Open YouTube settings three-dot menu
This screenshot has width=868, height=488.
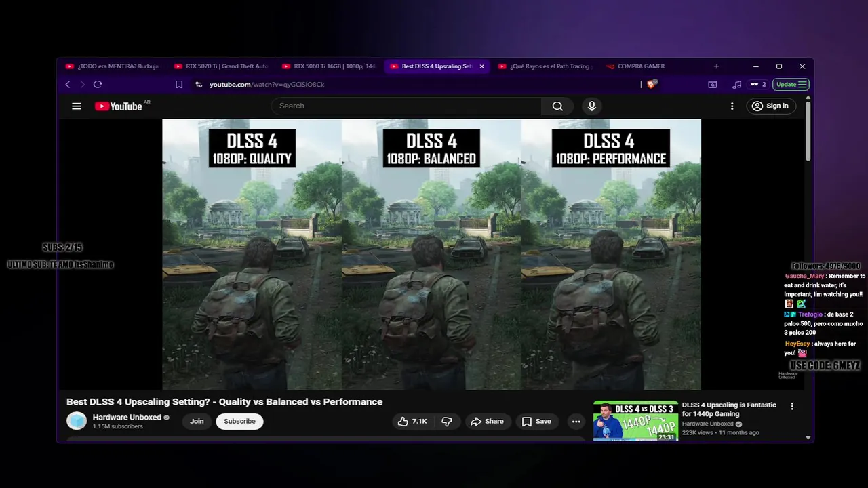(x=732, y=106)
